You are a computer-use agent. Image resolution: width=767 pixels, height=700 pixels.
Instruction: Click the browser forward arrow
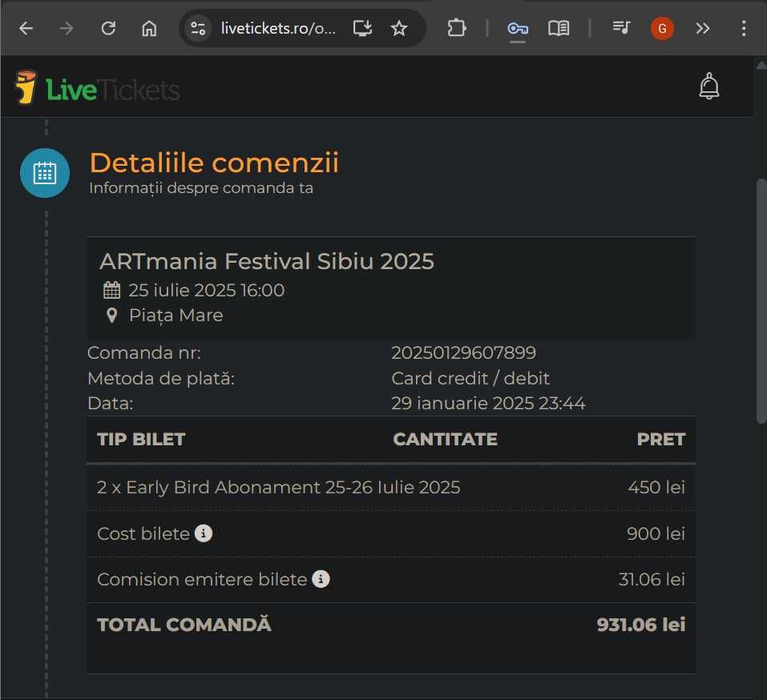(67, 28)
